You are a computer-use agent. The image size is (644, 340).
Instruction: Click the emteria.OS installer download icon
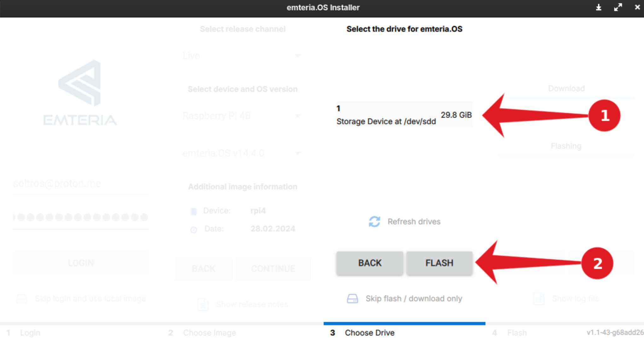(599, 7)
